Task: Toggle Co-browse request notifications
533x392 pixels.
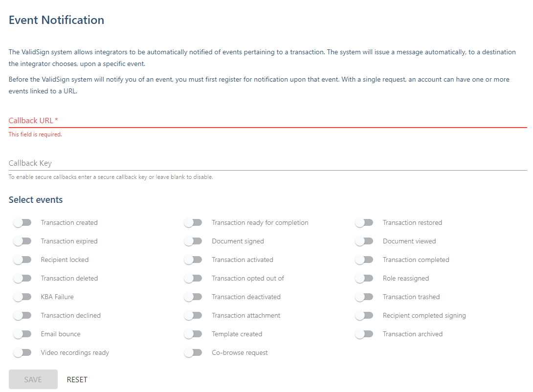Action: tap(193, 352)
